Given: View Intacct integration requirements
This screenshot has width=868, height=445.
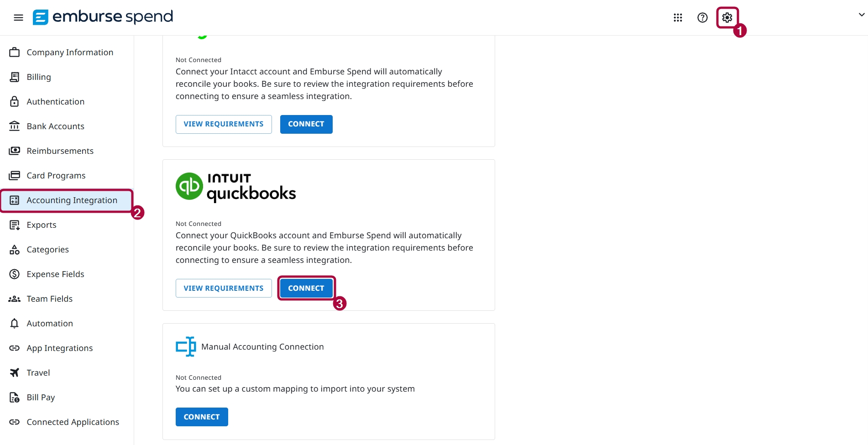Looking at the screenshot, I should coord(224,124).
